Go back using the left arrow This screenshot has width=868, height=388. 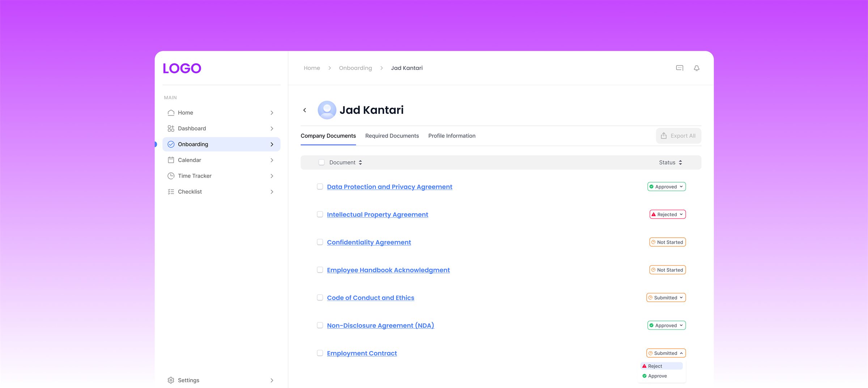(x=305, y=110)
